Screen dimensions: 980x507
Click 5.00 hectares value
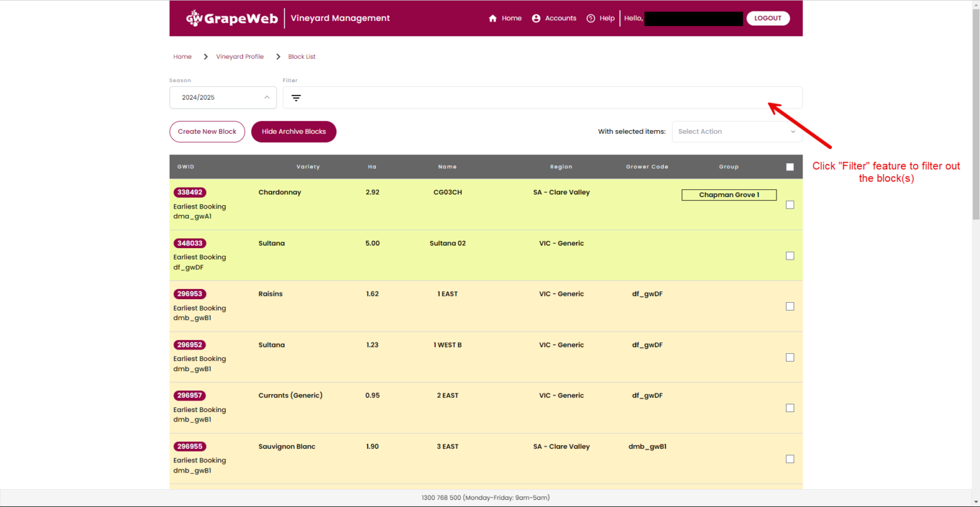(373, 243)
